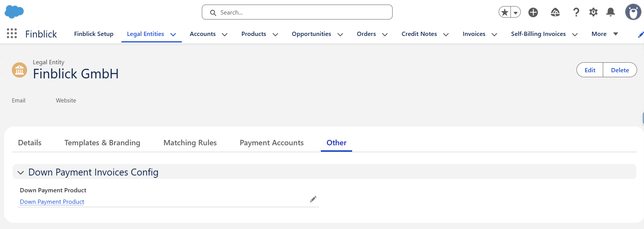Open the Favorites list dropdown arrow
This screenshot has width=644, height=229.
tap(515, 12)
